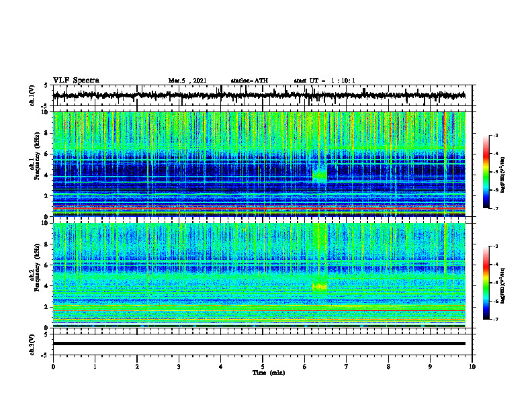Click the ch.2 spectrogram color scale bar
This screenshot has height=411, width=532.
[486, 283]
